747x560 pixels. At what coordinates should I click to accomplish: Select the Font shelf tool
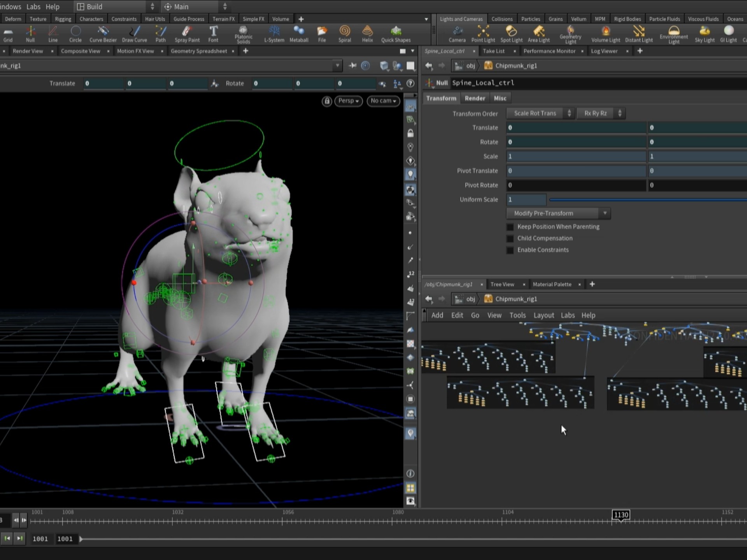point(213,34)
